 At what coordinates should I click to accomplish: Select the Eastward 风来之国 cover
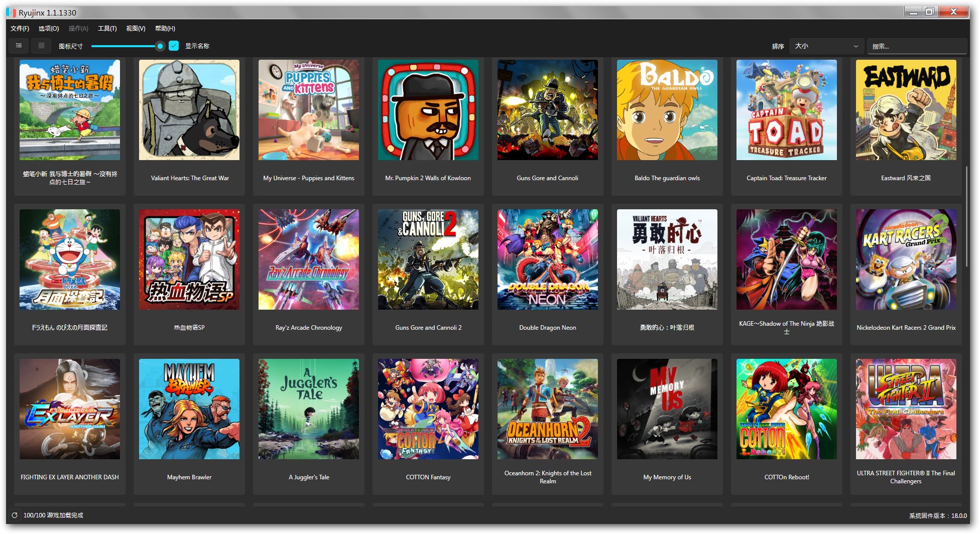906,110
